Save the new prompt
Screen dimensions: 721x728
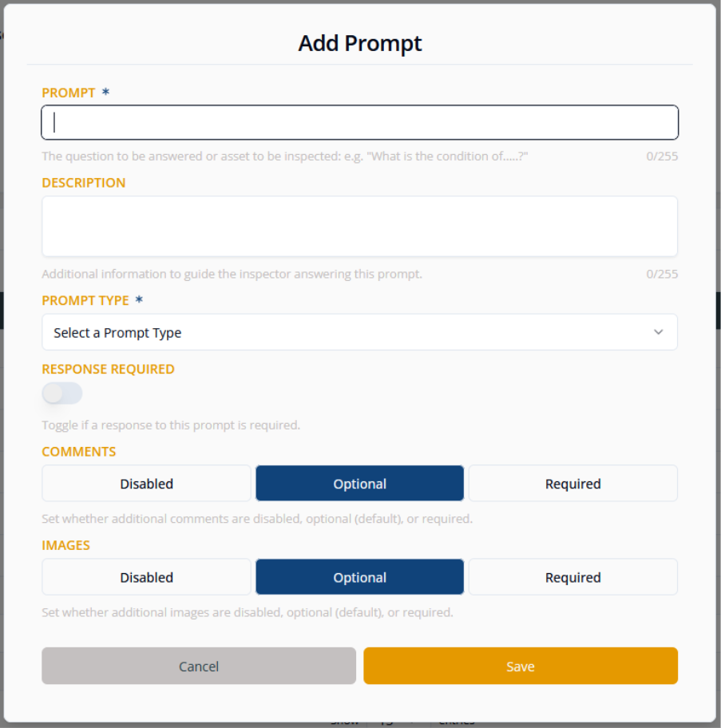pos(520,667)
